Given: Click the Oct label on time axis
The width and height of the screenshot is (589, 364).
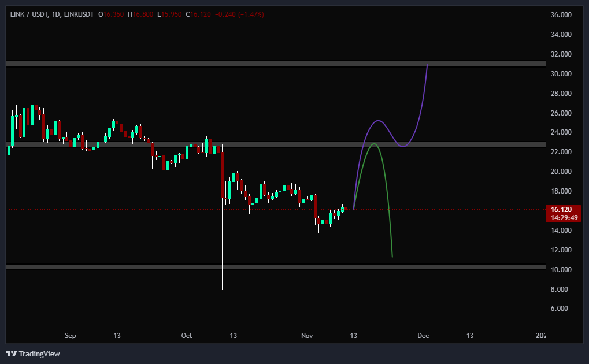Looking at the screenshot, I should (186, 336).
